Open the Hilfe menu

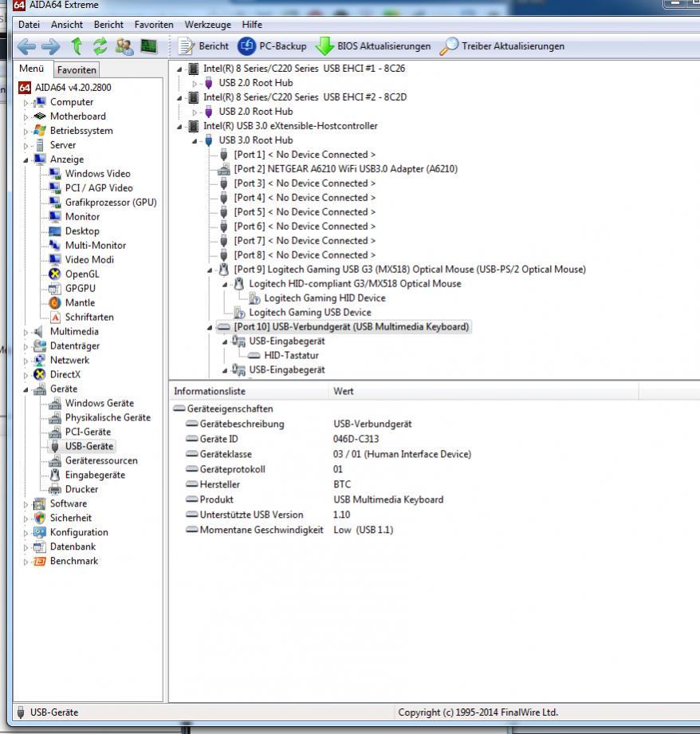click(x=252, y=25)
